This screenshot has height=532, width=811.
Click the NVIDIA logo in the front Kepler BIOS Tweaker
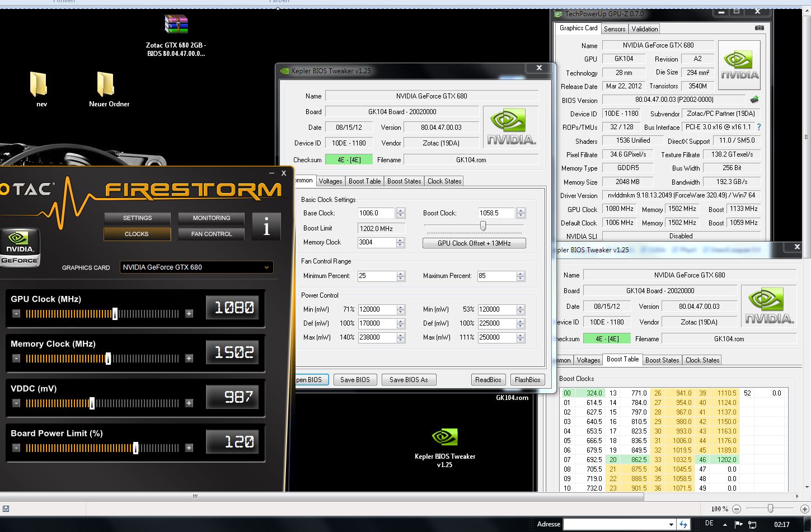(510, 128)
